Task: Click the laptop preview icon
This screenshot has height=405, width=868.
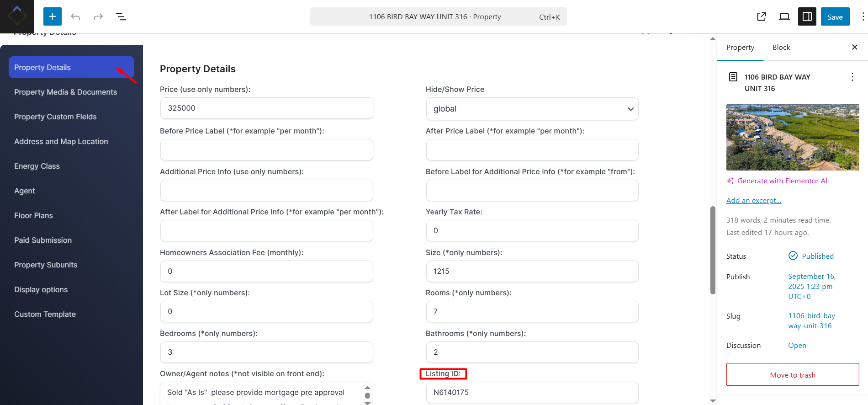Action: 784,17
